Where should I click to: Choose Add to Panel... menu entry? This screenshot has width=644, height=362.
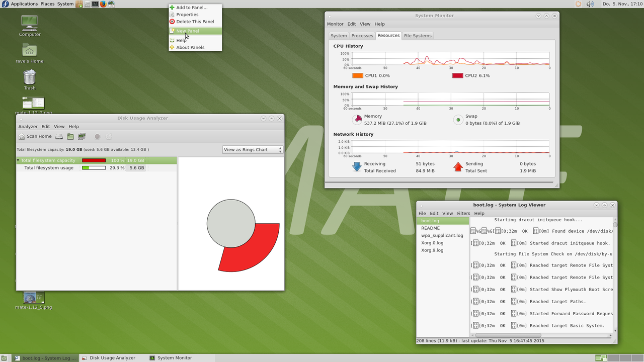pyautogui.click(x=191, y=8)
